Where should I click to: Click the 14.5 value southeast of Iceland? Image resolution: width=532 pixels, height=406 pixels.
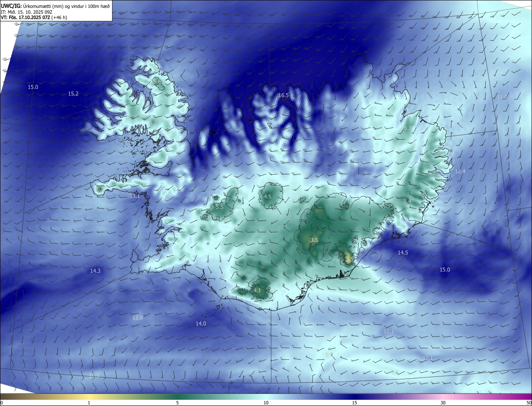click(x=403, y=253)
